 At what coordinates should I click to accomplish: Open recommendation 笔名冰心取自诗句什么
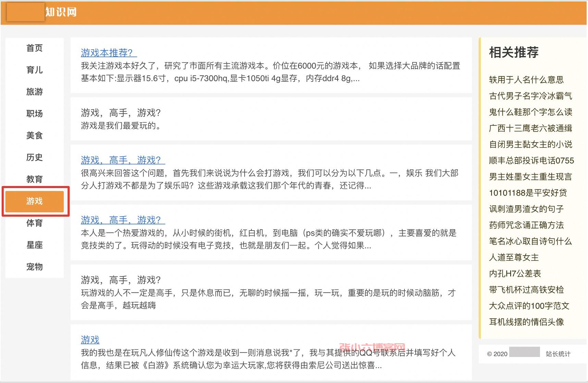[x=530, y=241]
